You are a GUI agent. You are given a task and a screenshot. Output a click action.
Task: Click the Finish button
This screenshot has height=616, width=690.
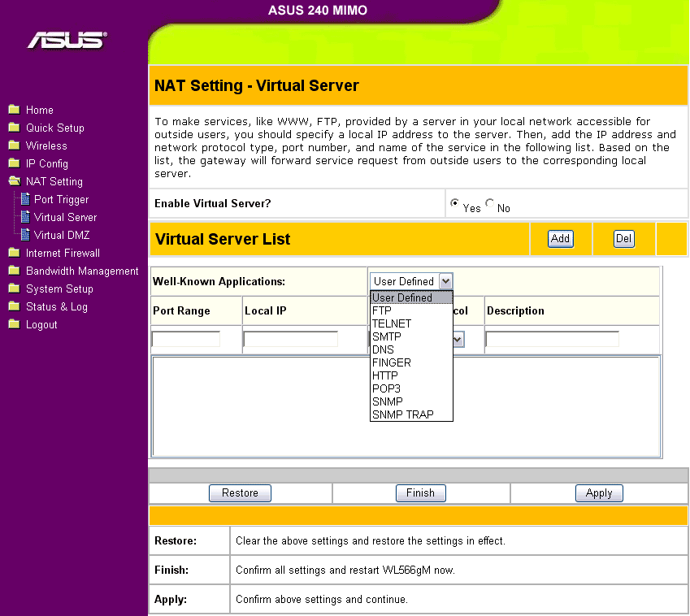421,492
